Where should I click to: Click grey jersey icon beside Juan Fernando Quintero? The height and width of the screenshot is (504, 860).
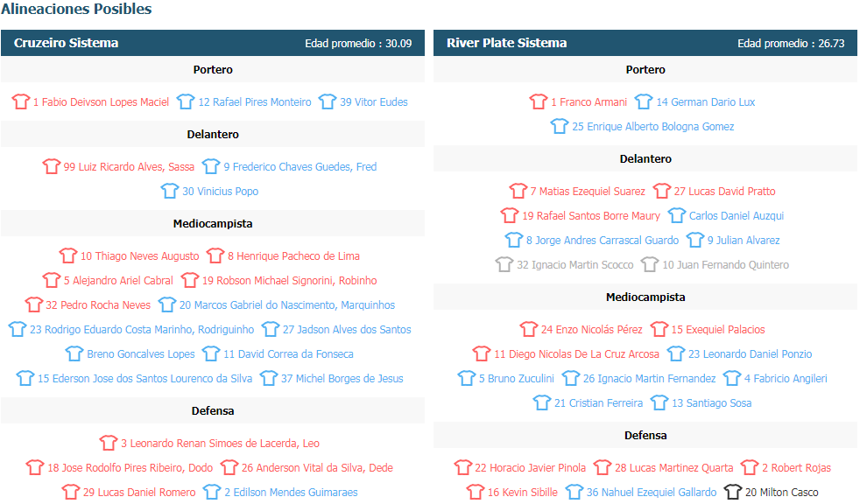point(650,264)
